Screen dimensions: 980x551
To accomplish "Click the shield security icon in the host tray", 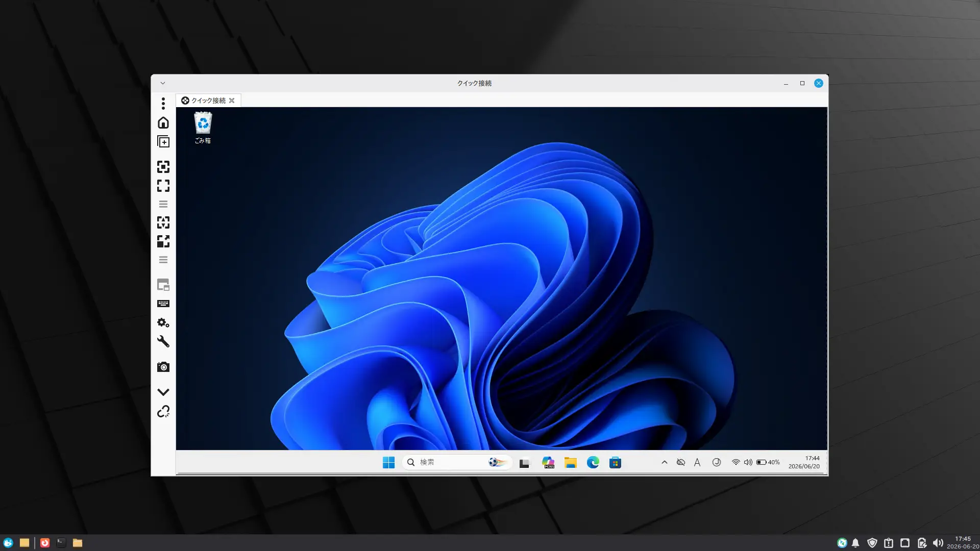I will (872, 543).
